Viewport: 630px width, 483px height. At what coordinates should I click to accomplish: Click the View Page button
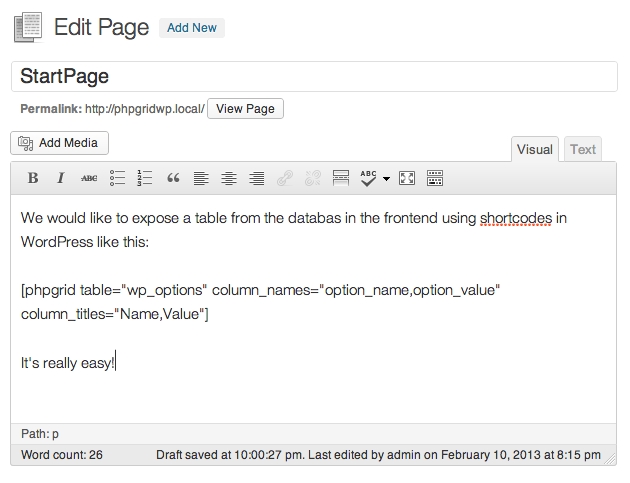point(245,108)
